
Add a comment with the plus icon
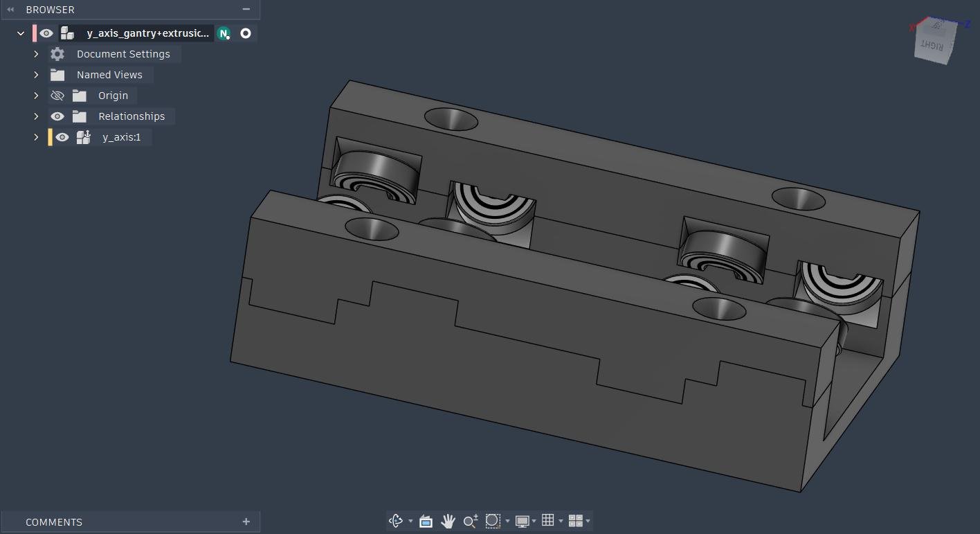click(246, 522)
